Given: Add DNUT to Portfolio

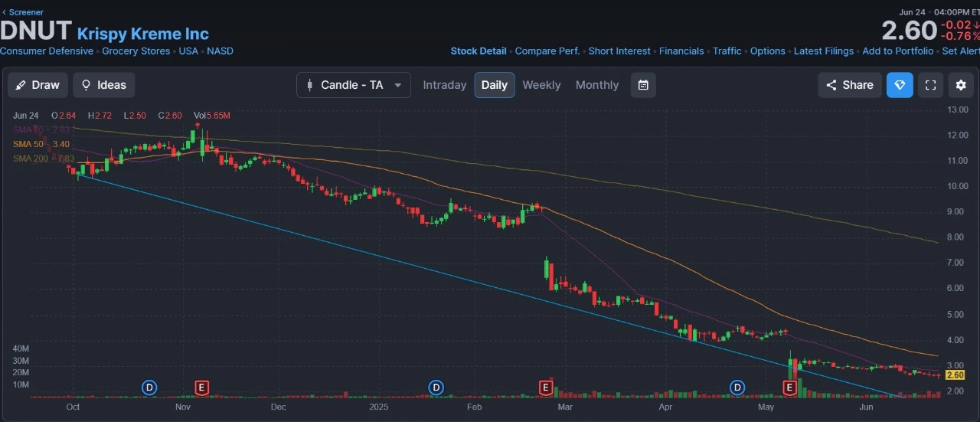Looking at the screenshot, I should pyautogui.click(x=898, y=51).
